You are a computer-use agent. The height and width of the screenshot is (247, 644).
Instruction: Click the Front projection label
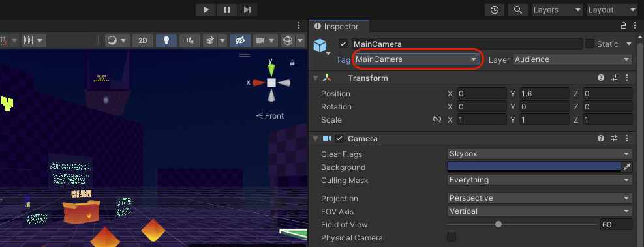270,116
